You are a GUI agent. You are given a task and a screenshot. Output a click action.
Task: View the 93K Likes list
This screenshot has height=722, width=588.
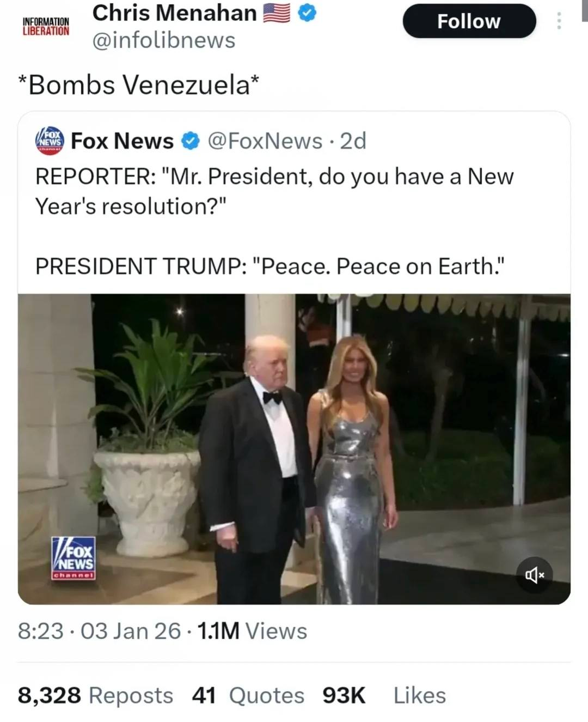384,695
